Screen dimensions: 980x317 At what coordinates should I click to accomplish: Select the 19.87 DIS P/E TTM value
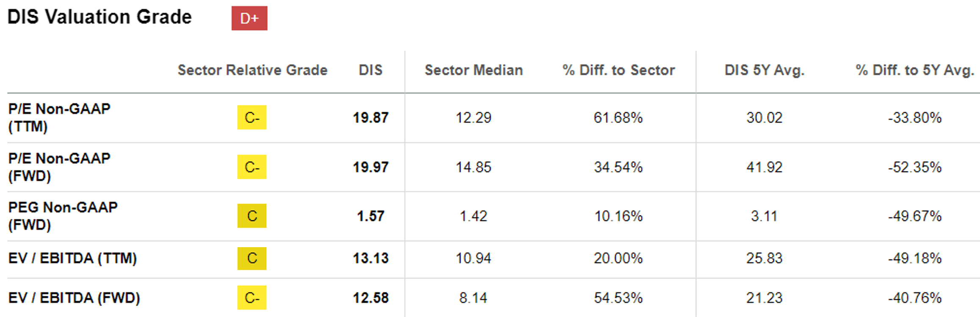pos(371,118)
